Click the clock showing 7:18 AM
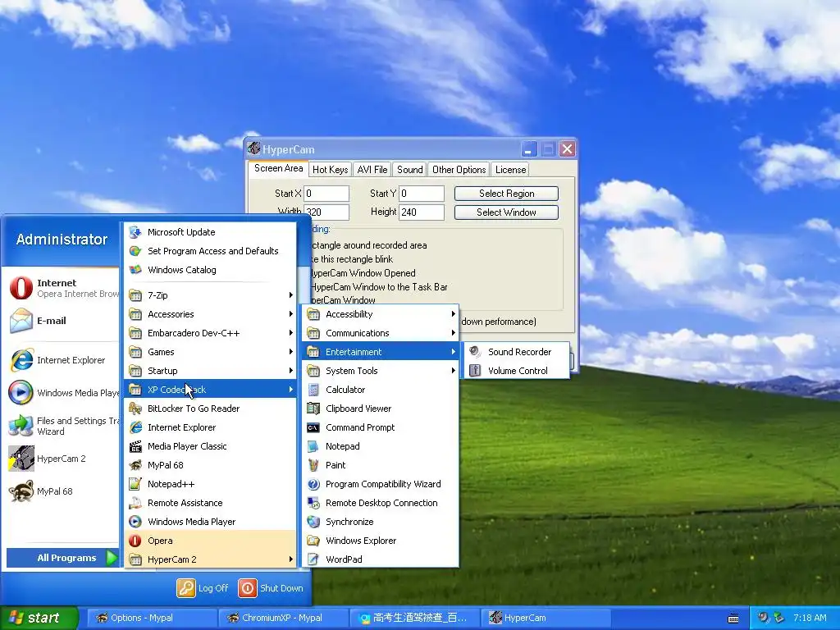 810,618
